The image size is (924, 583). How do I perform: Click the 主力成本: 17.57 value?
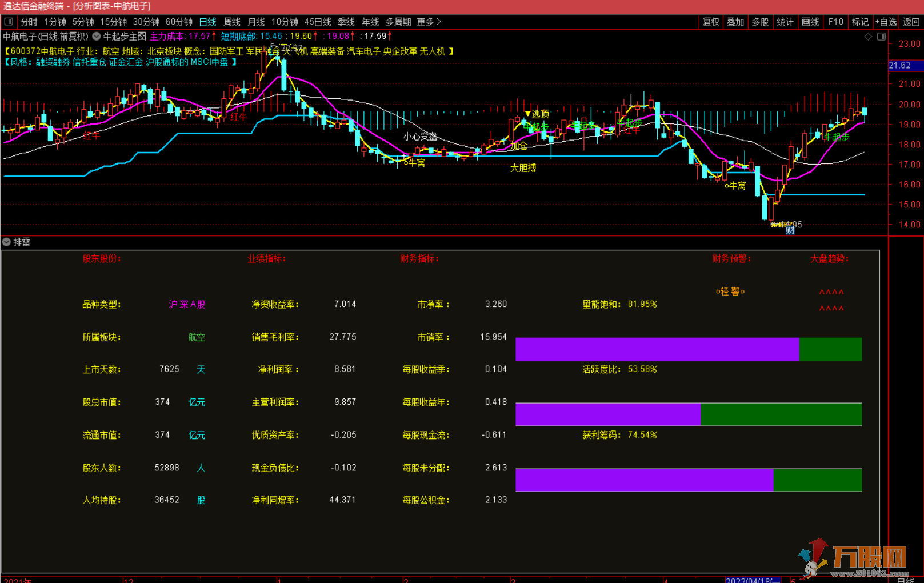(183, 36)
